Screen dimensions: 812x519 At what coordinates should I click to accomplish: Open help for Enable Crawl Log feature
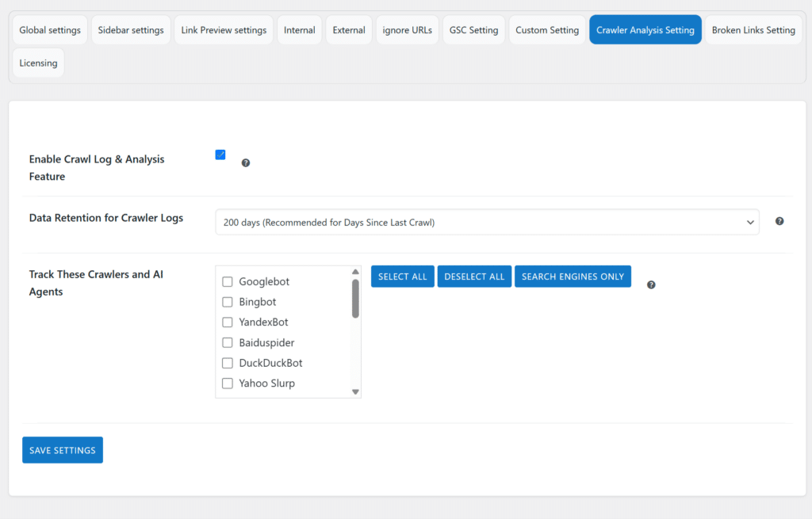click(x=246, y=162)
